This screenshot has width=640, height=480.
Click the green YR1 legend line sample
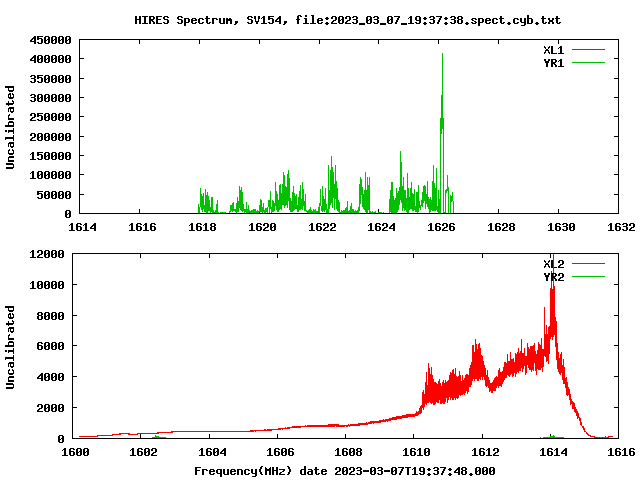(x=588, y=62)
